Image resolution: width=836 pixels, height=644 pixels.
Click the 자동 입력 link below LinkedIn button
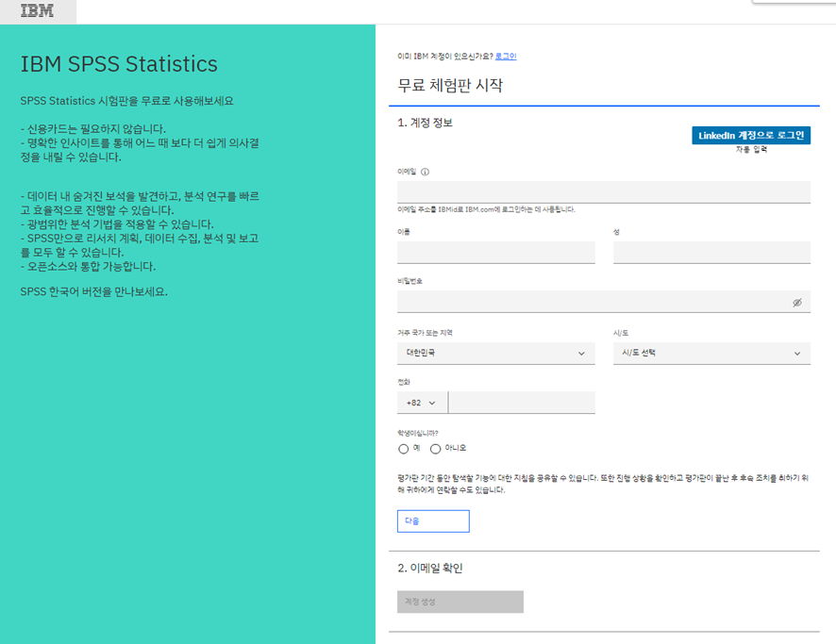(750, 148)
